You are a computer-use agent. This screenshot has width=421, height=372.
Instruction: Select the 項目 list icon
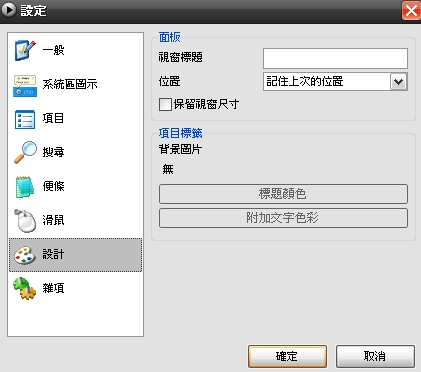click(x=25, y=119)
